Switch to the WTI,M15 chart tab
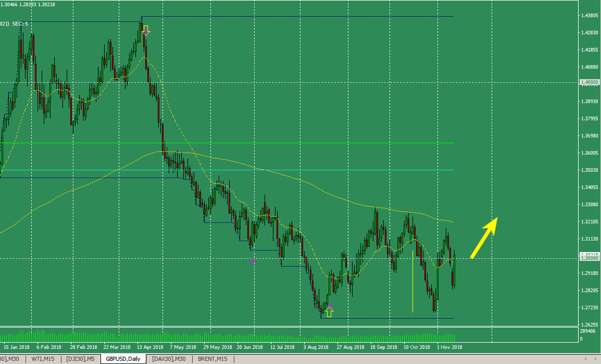This screenshot has height=364, width=601. coord(43,359)
